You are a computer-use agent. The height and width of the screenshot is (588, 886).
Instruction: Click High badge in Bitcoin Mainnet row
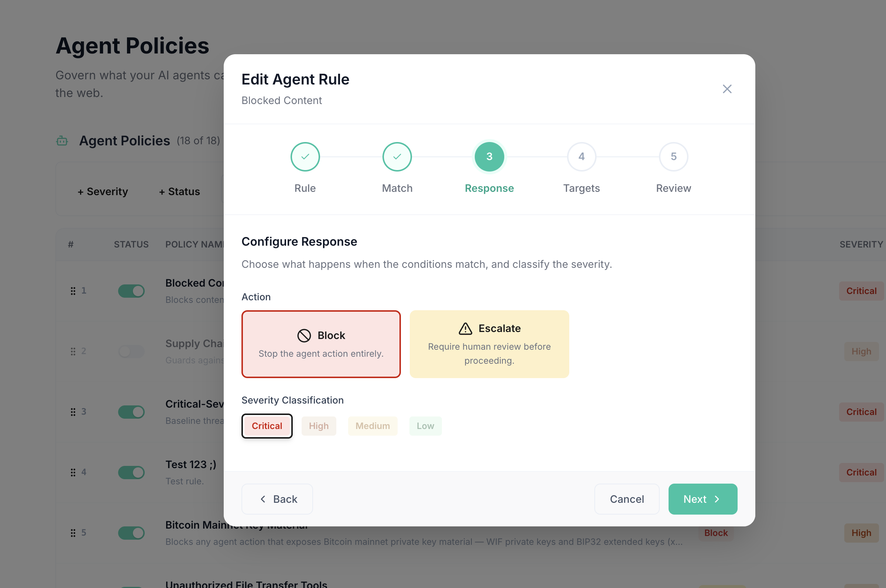[861, 533]
